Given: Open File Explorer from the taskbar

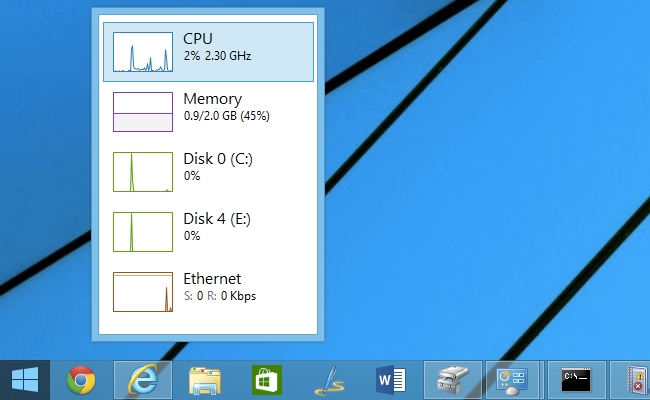Looking at the screenshot, I should 205,380.
